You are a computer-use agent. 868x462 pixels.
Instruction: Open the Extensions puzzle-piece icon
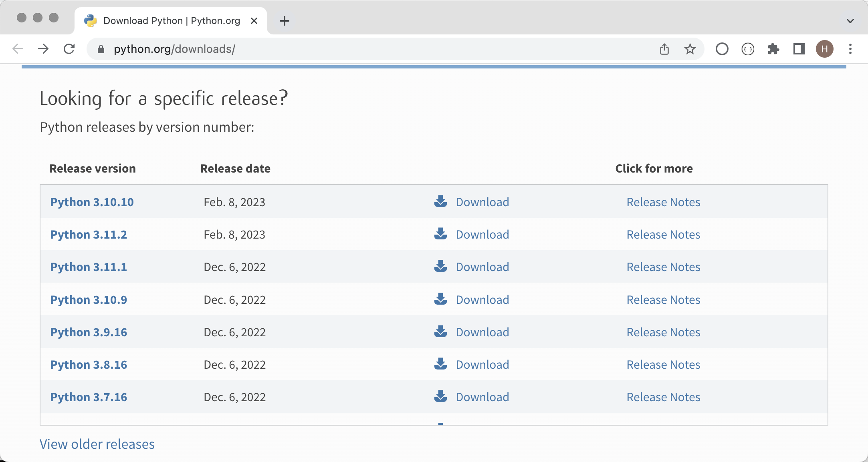[x=774, y=49]
